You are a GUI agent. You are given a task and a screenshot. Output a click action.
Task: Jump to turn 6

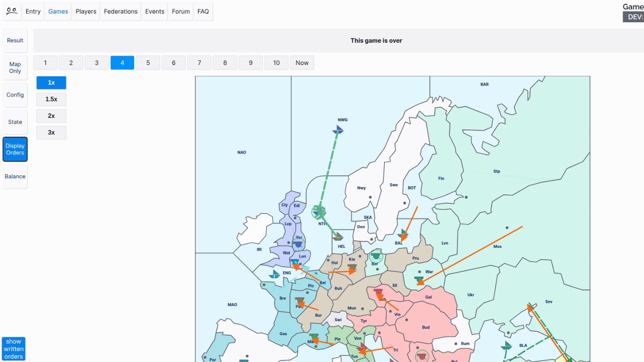coord(174,63)
